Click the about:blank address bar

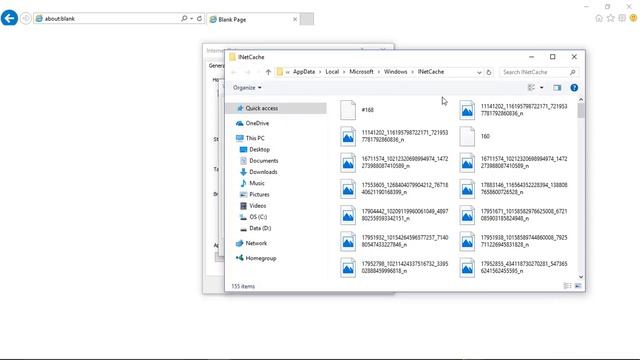coord(107,18)
